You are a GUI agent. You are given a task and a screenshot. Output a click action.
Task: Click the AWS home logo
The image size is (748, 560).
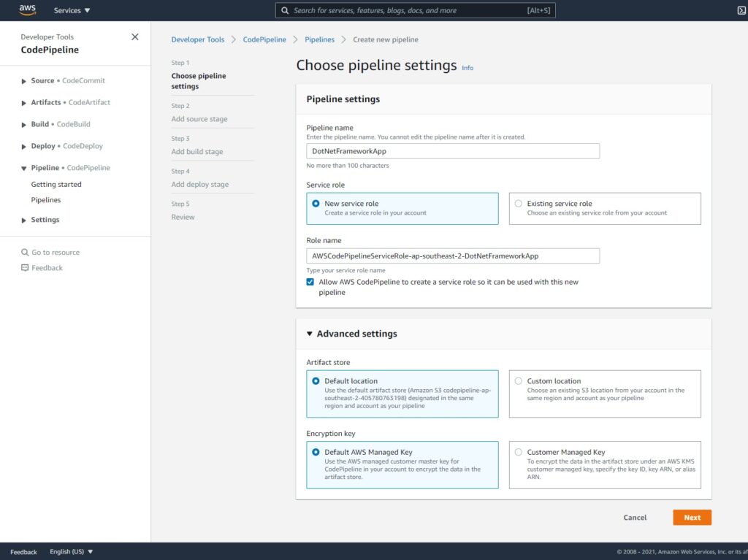[27, 10]
